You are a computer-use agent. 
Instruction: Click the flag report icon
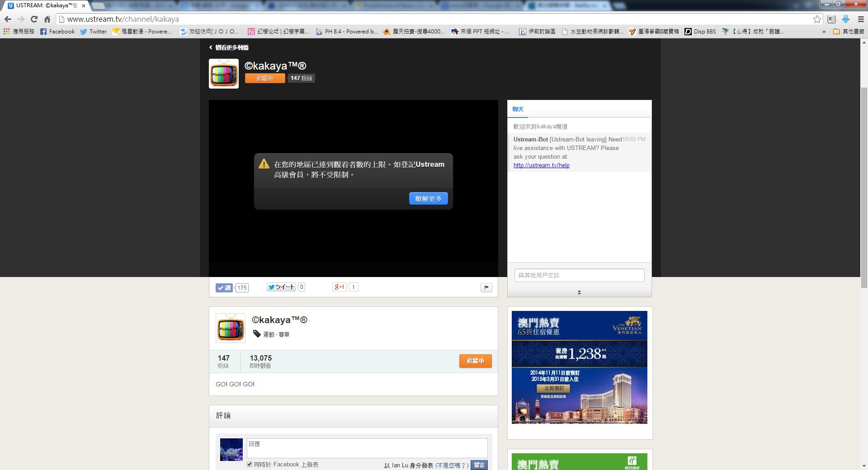pos(486,287)
